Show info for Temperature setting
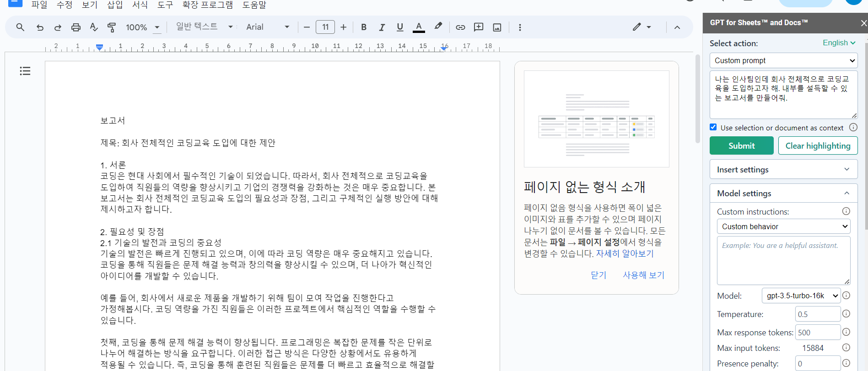 pyautogui.click(x=846, y=314)
